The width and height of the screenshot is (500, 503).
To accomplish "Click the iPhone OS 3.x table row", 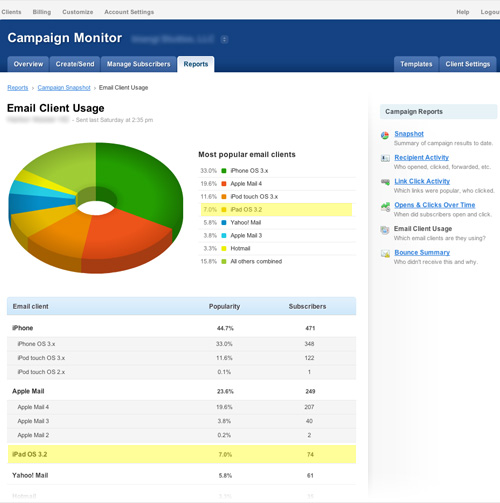I will pyautogui.click(x=182, y=344).
